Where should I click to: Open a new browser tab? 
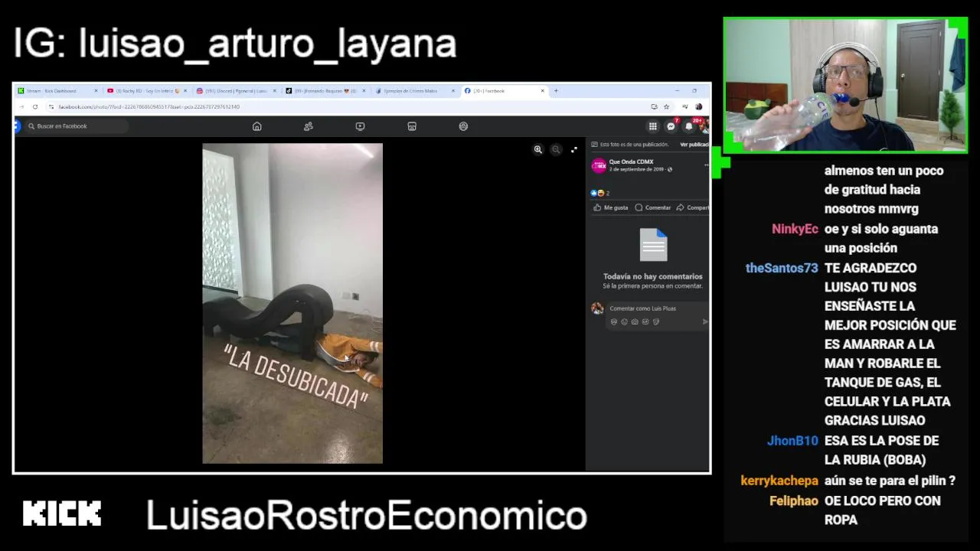(x=556, y=90)
